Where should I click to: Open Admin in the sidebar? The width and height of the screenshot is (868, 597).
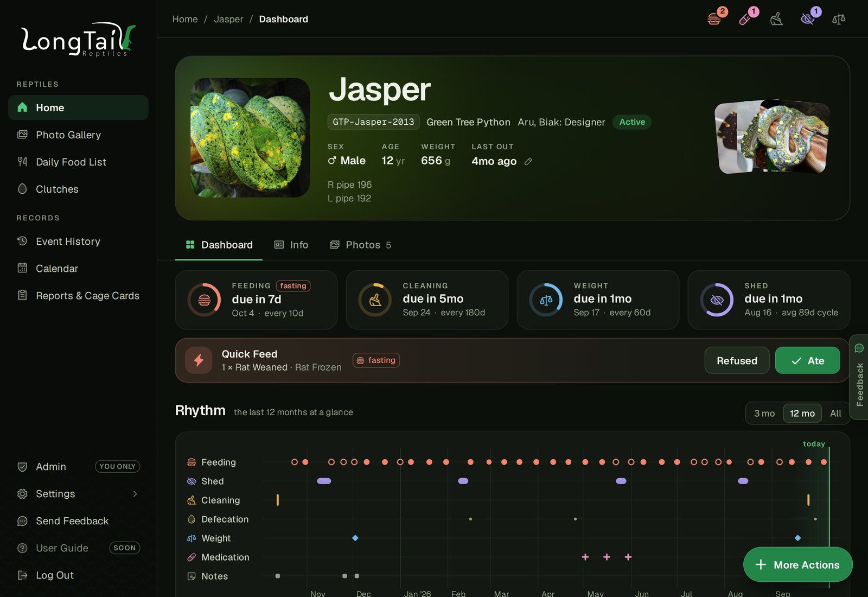(78, 467)
